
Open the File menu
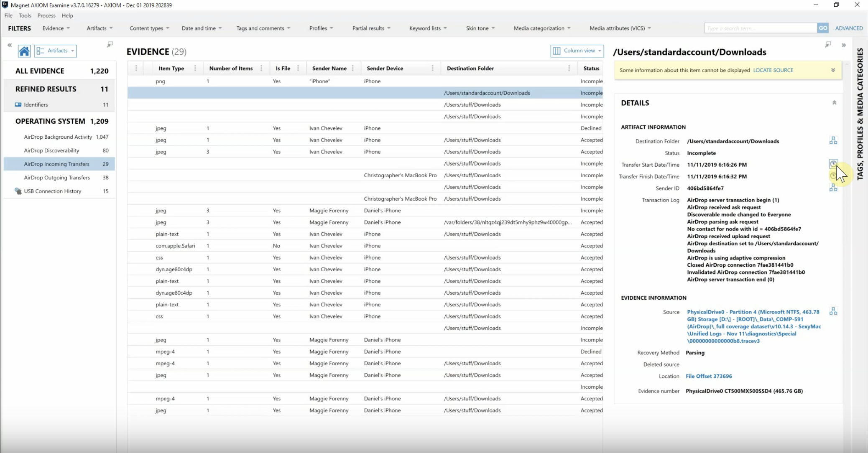[8, 15]
